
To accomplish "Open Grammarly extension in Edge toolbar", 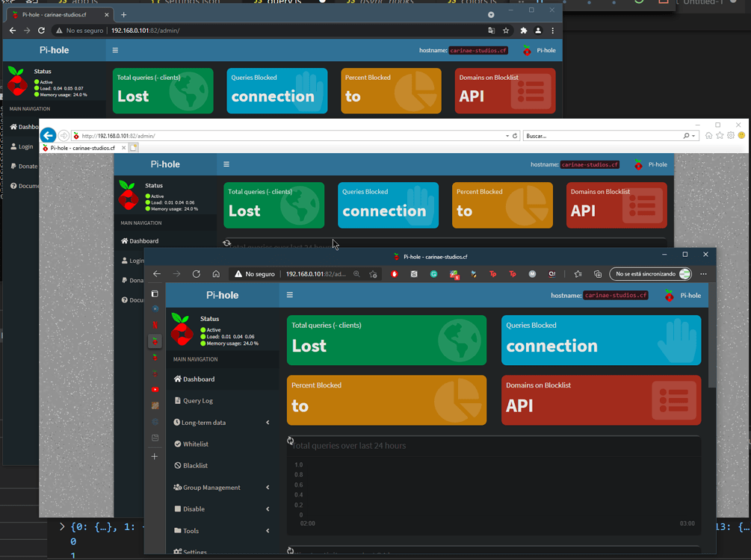I will point(433,274).
